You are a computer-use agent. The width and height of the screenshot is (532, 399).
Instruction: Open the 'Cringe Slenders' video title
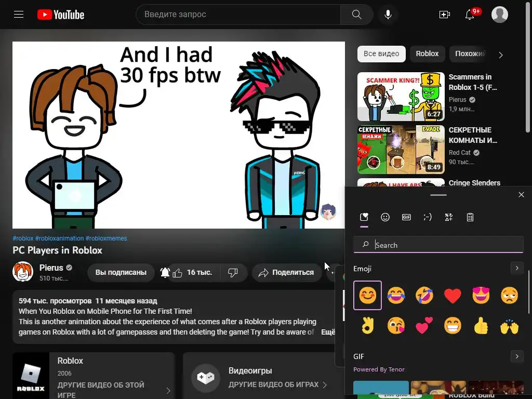coord(474,183)
